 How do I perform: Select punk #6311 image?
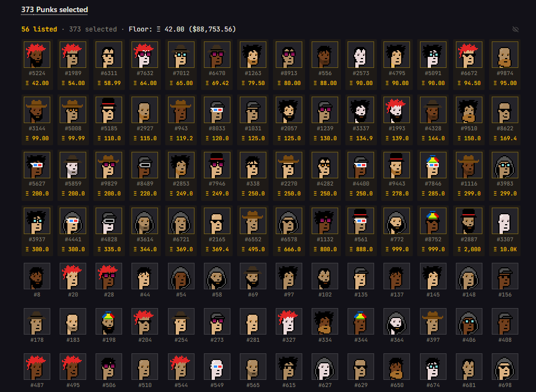point(109,55)
